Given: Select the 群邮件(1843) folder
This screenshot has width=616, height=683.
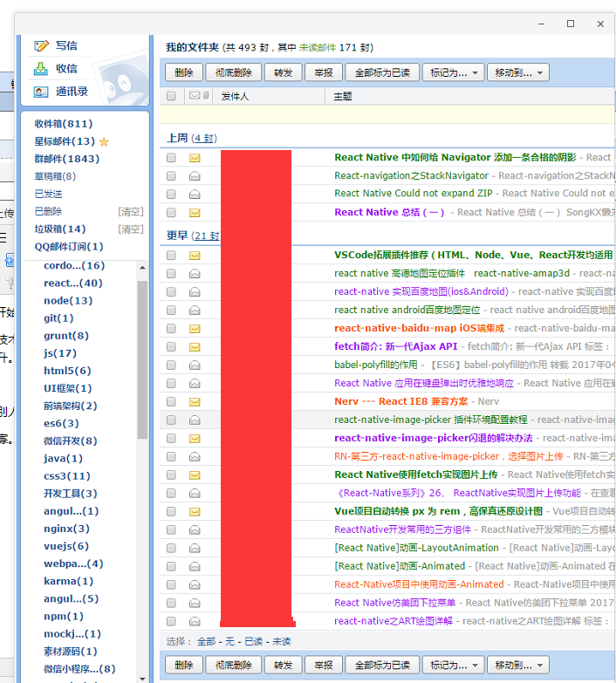Looking at the screenshot, I should point(66,159).
